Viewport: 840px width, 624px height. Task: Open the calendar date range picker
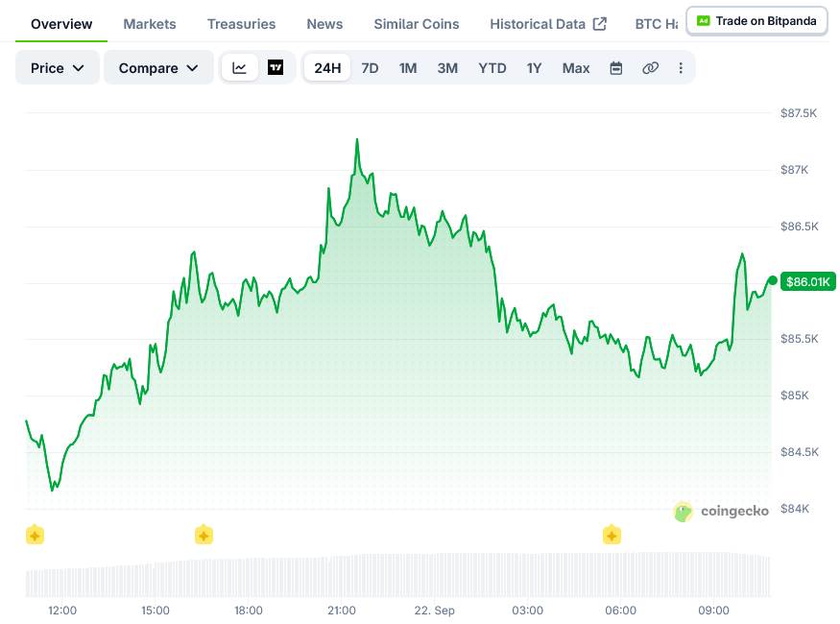pyautogui.click(x=616, y=68)
